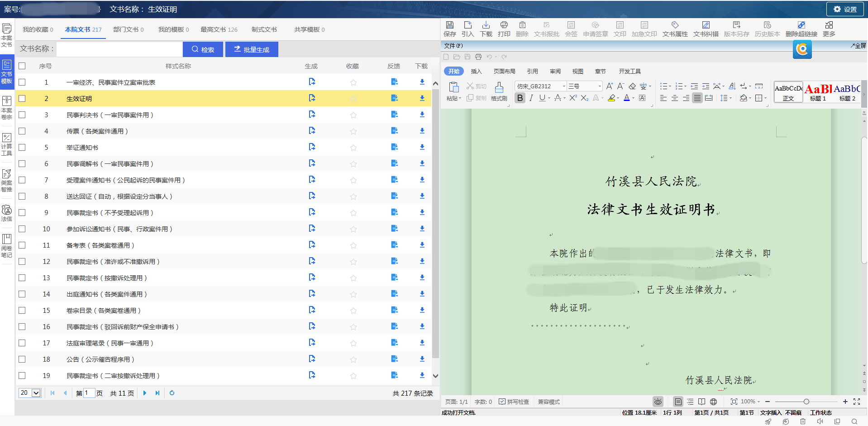The image size is (868, 426).
Task: Open 文书纠错 error correction tool
Action: pos(706,29)
